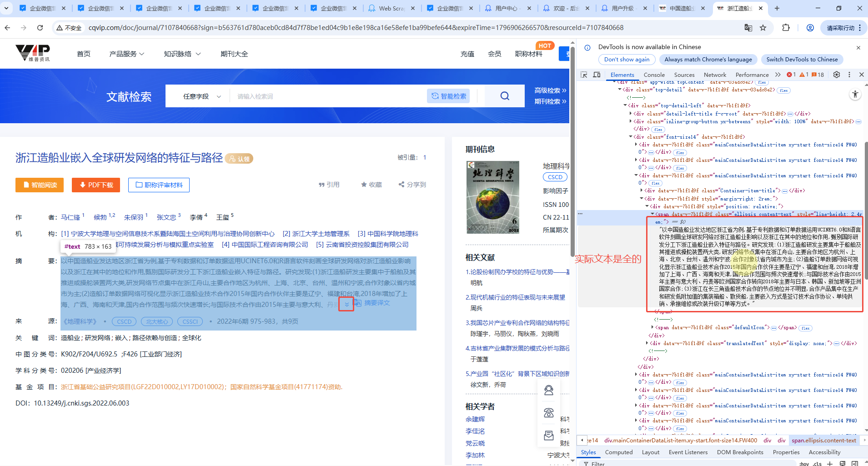Click the VIP 维普资讯 logo
Image resolution: width=868 pixels, height=466 pixels.
tap(33, 53)
